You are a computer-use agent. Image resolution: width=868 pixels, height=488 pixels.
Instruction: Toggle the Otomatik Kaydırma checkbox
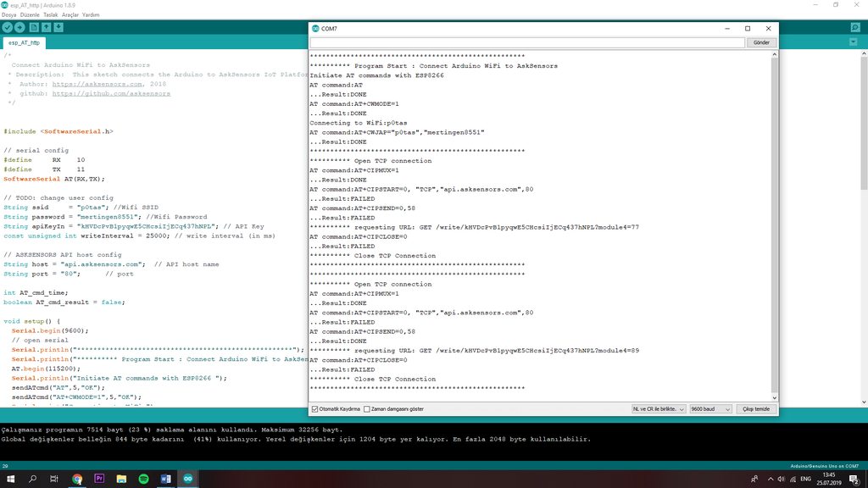pyautogui.click(x=315, y=409)
